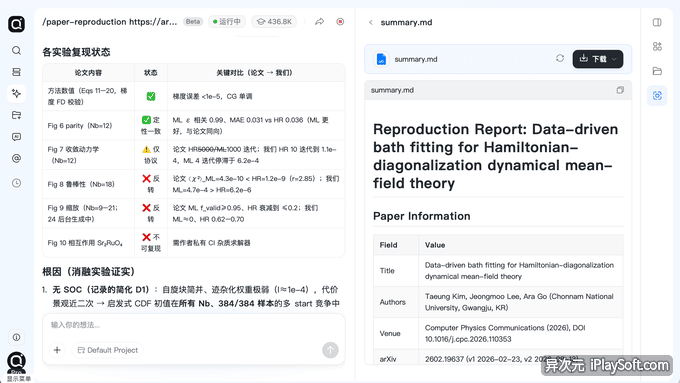Image resolution: width=680 pixels, height=383 pixels.
Task: Click the summary.md code block header label
Action: click(392, 90)
